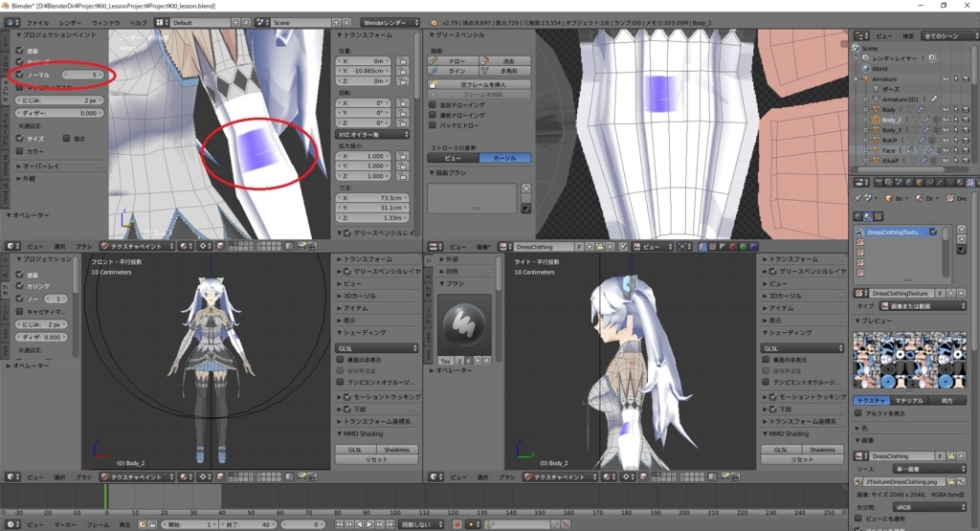Enable the 強さ unified setting checkbox
This screenshot has height=531, width=980.
click(66, 138)
